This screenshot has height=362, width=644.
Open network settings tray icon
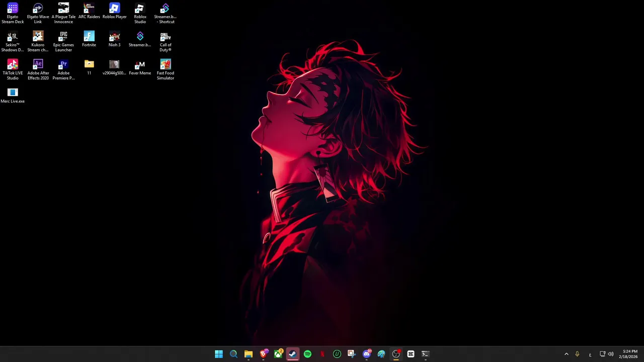tap(602, 354)
